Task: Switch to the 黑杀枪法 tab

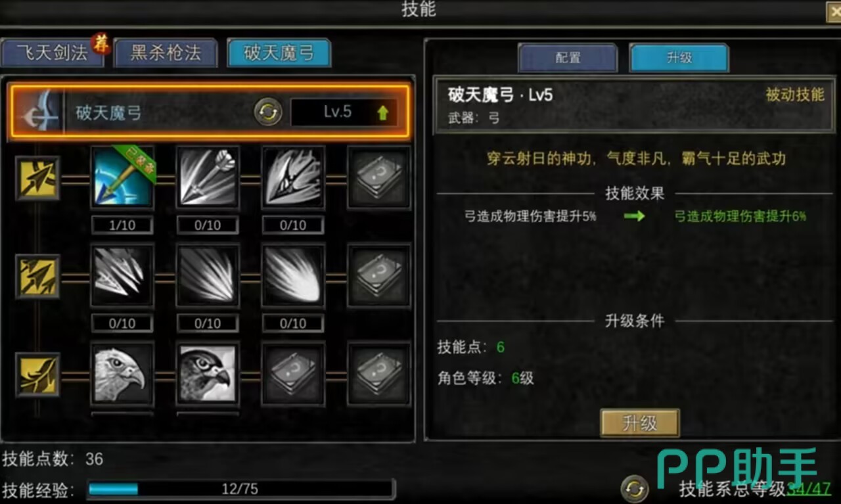Action: [x=166, y=53]
